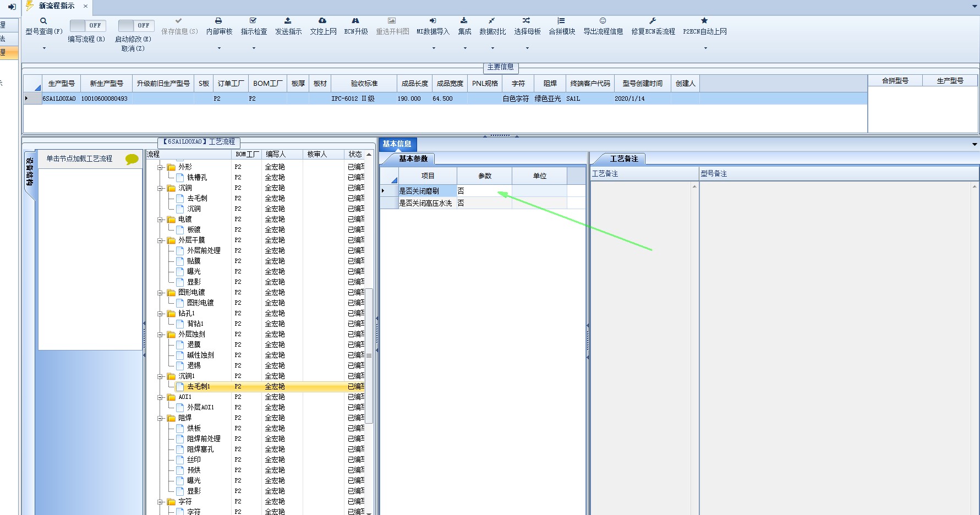The image size is (980, 515).
Task: Click the 修复ECN丢流程 wrench icon
Action: [x=653, y=21]
